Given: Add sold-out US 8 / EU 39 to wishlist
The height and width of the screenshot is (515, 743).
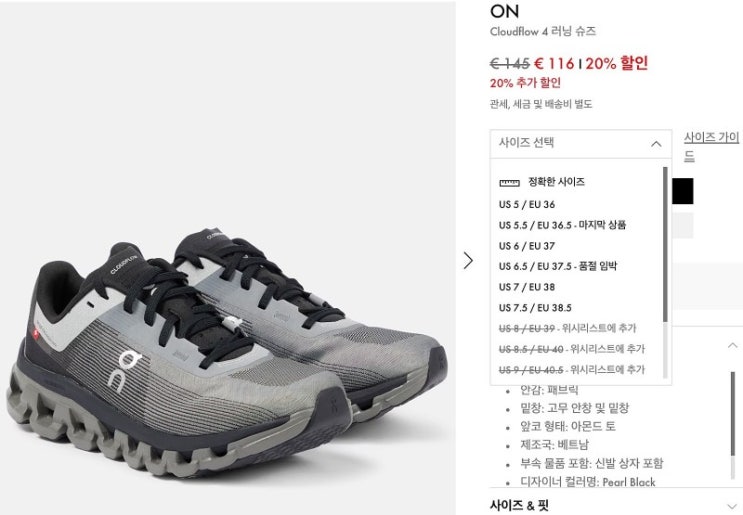Looking at the screenshot, I should 567,328.
